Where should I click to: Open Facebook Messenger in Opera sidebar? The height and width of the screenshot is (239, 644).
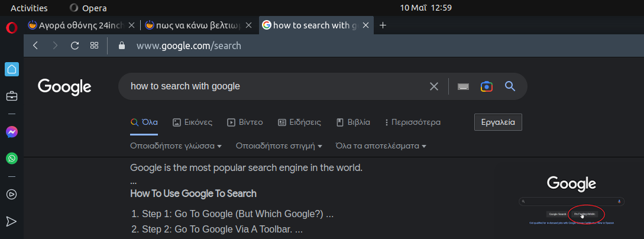coord(11,132)
